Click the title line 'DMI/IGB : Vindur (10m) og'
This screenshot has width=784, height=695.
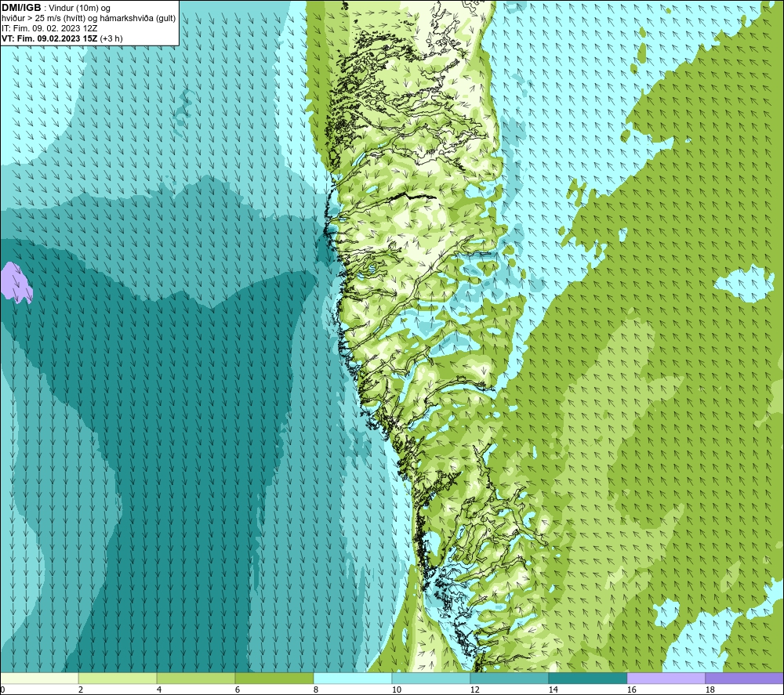tap(56, 8)
